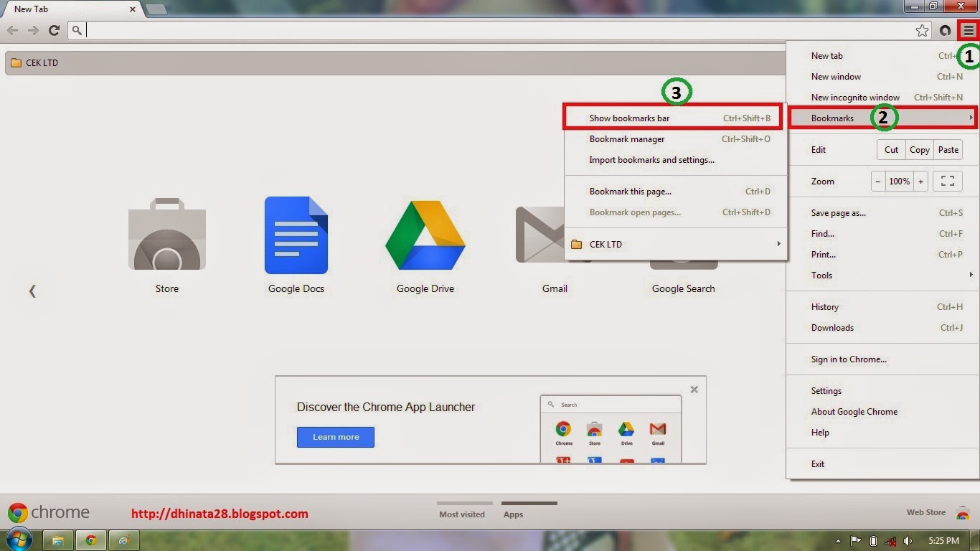Select About Google Chrome
980x551 pixels.
click(x=883, y=411)
